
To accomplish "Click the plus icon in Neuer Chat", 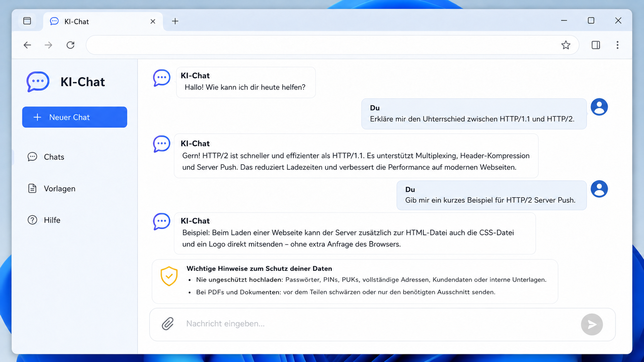I will tap(37, 117).
